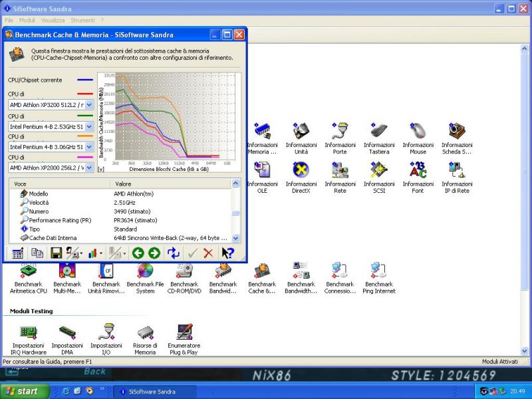Select the Velocità row showing 2.51GHz

[x=120, y=203]
